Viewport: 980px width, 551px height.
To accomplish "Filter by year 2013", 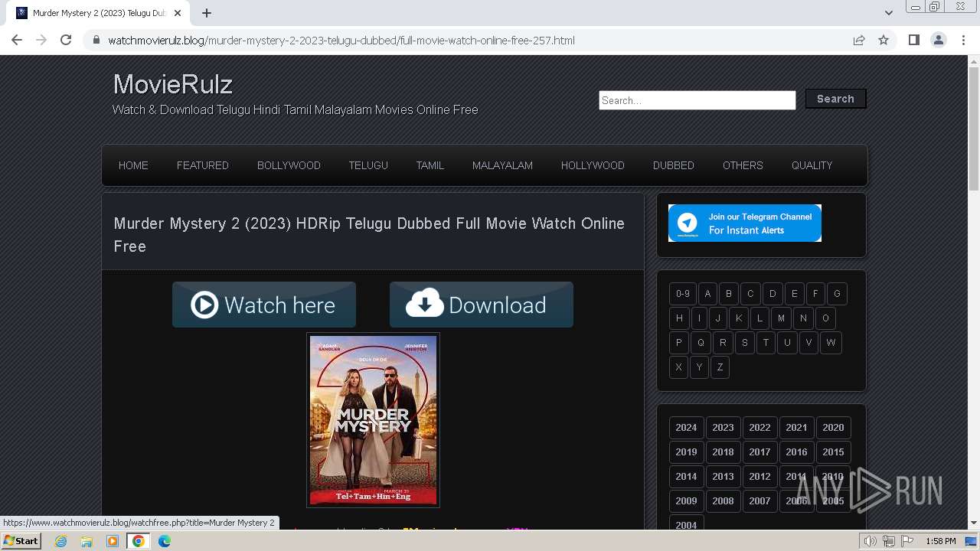I will tap(723, 477).
